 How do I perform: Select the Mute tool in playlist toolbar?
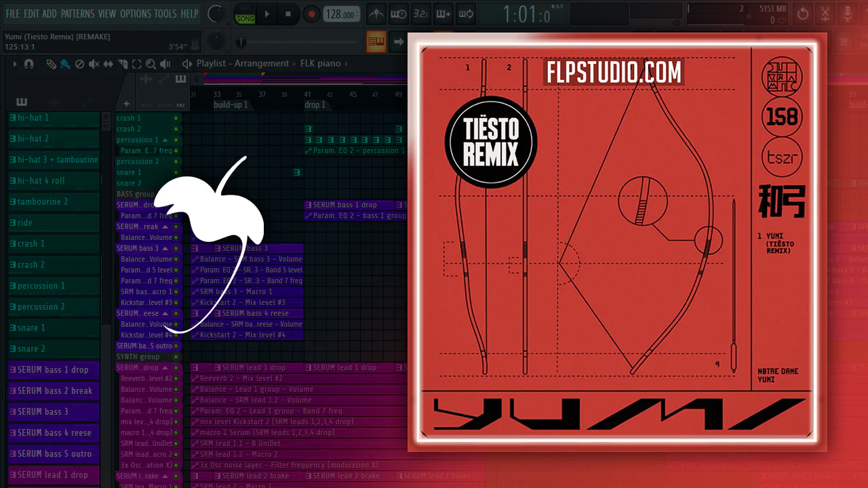(94, 64)
